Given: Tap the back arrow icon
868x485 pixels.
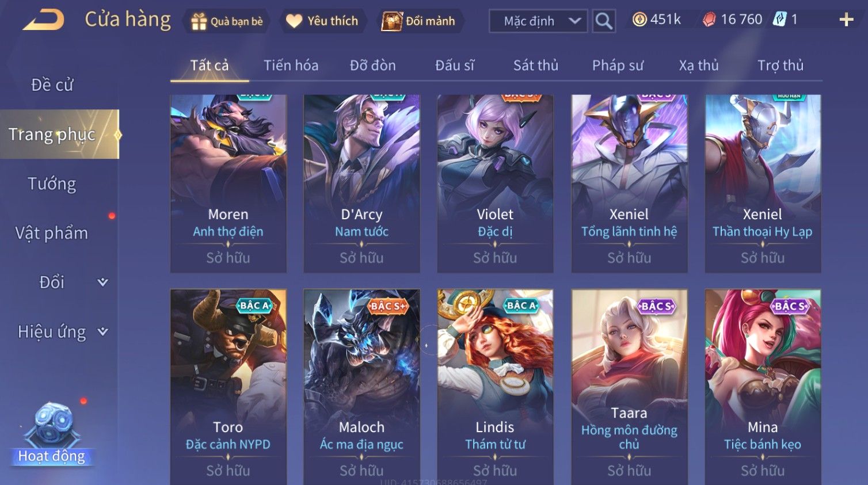Looking at the screenshot, I should pyautogui.click(x=44, y=20).
